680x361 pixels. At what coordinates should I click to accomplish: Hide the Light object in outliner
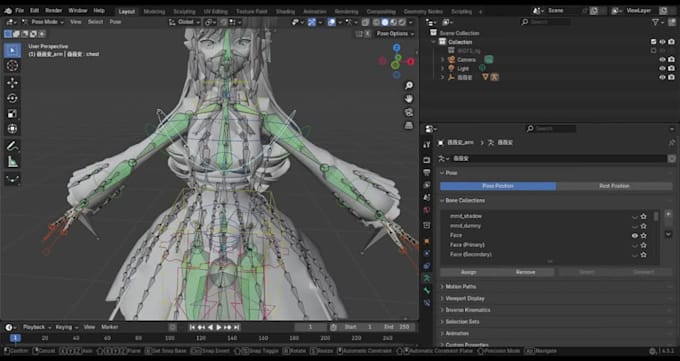[662, 68]
